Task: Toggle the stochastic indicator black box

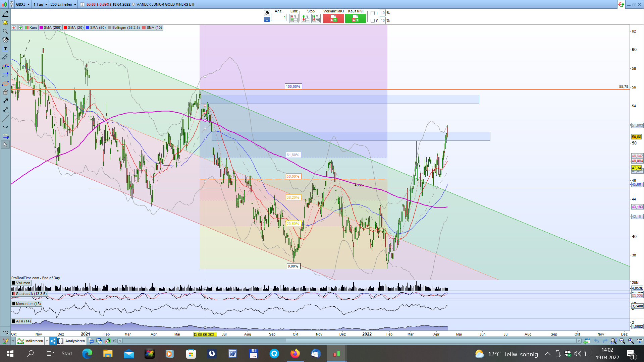Action: pyautogui.click(x=13, y=294)
